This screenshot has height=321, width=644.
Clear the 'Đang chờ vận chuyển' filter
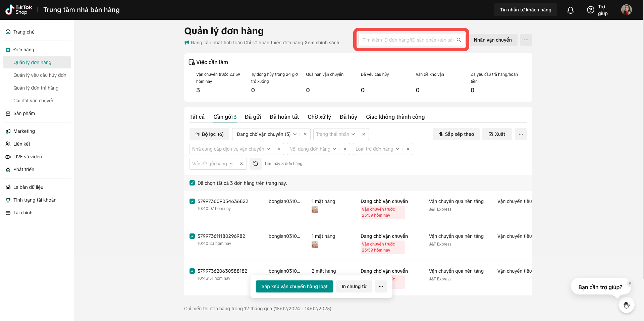pyautogui.click(x=305, y=134)
